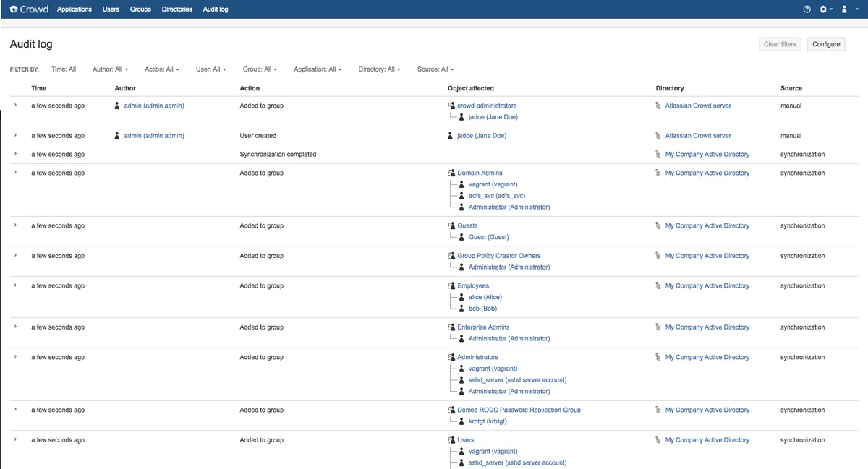This screenshot has height=469, width=868.
Task: Expand the first Added to group row
Action: (x=15, y=106)
